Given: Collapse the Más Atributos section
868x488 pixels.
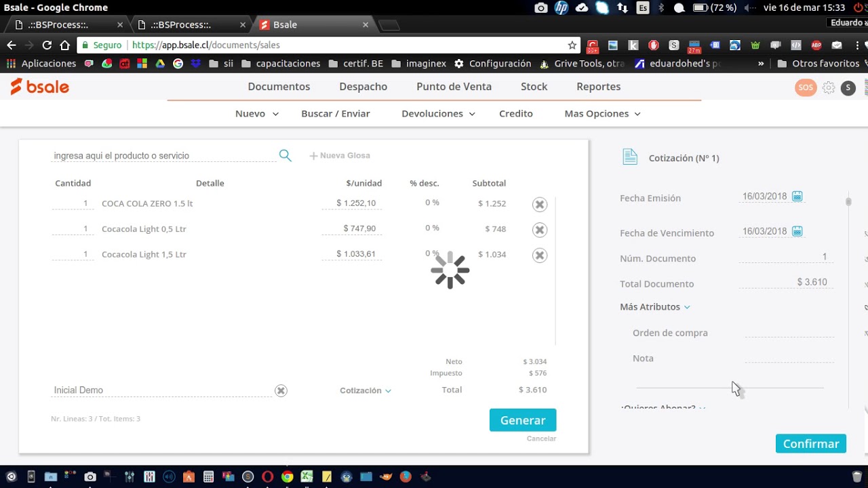Looking at the screenshot, I should [655, 307].
